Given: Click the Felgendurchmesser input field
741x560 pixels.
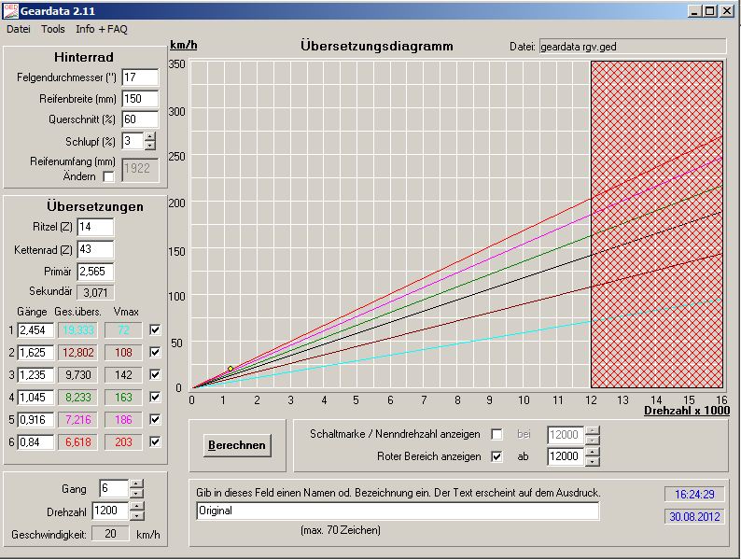Looking at the screenshot, I should (x=140, y=77).
